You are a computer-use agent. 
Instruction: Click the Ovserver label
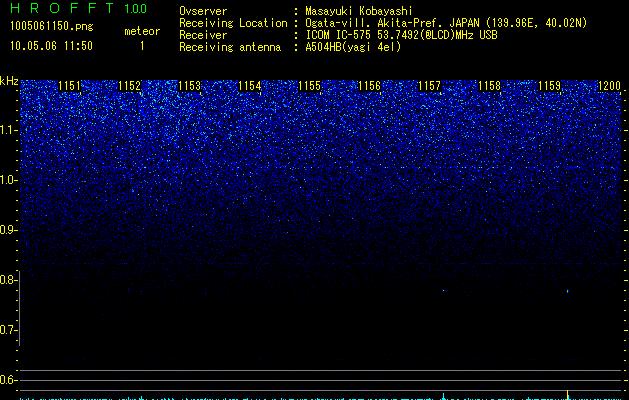(203, 11)
